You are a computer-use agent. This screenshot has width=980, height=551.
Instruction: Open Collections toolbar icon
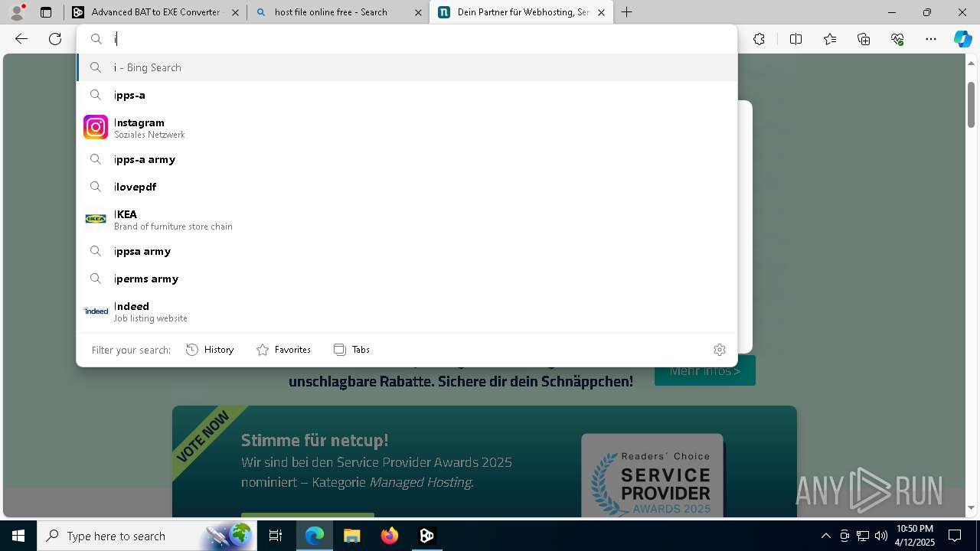[x=864, y=39]
